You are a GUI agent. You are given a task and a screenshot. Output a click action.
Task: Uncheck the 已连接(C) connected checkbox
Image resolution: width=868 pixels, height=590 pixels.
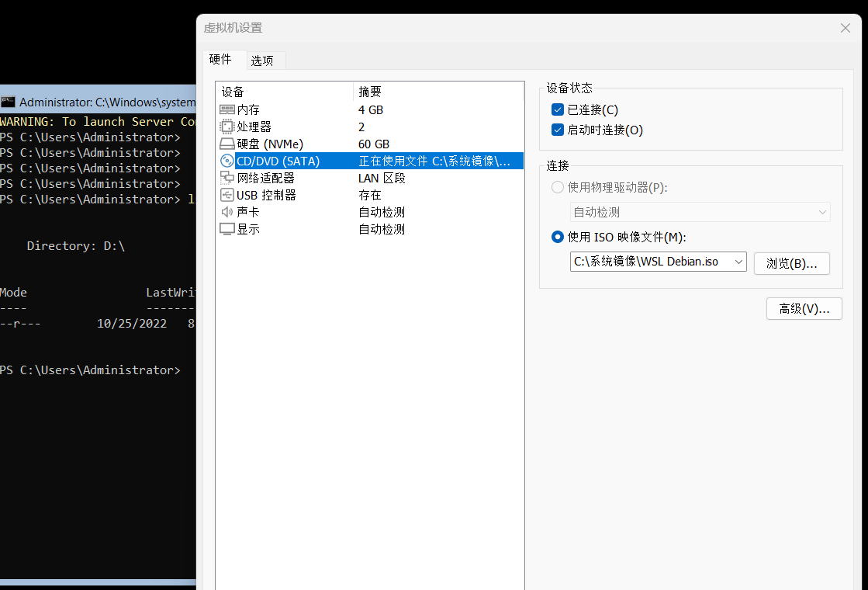click(x=558, y=109)
